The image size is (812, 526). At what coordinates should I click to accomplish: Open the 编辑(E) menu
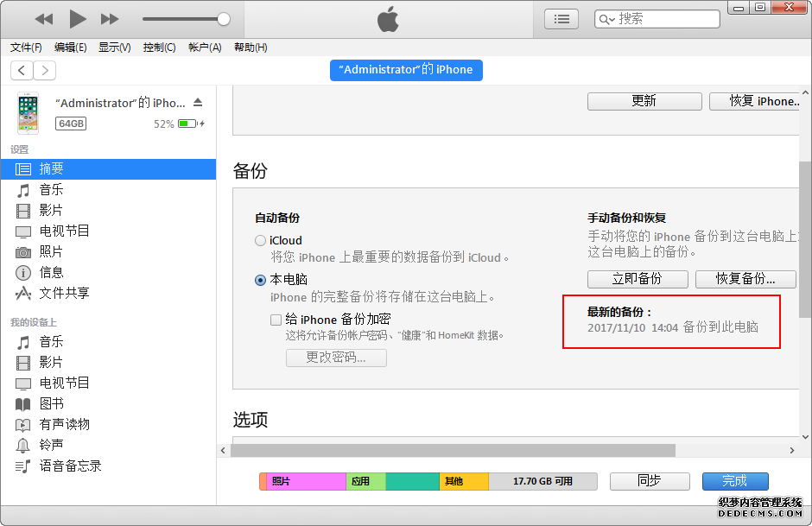[x=71, y=48]
